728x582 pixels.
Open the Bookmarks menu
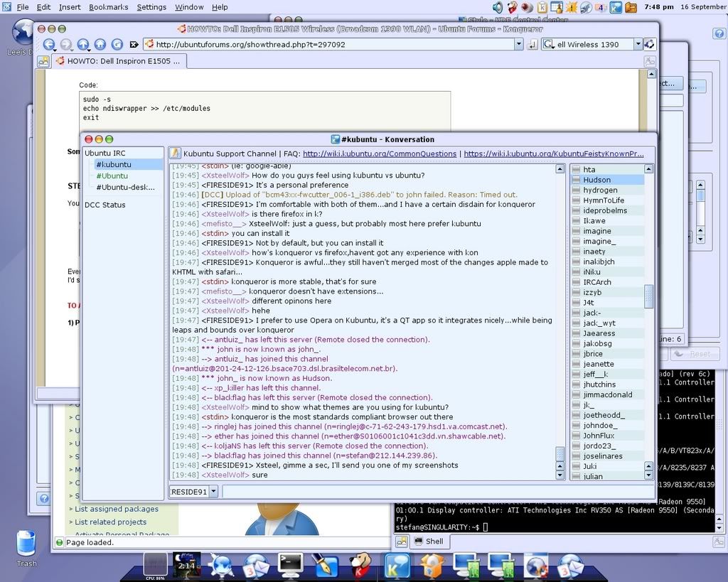[109, 7]
